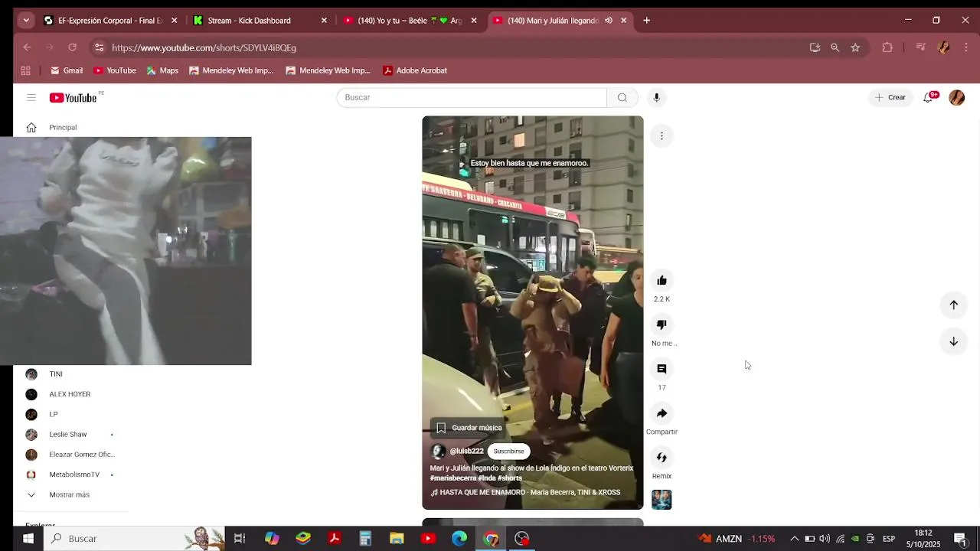The image size is (980, 551).
Task: Open YouTube notifications bell
Action: pos(928,97)
